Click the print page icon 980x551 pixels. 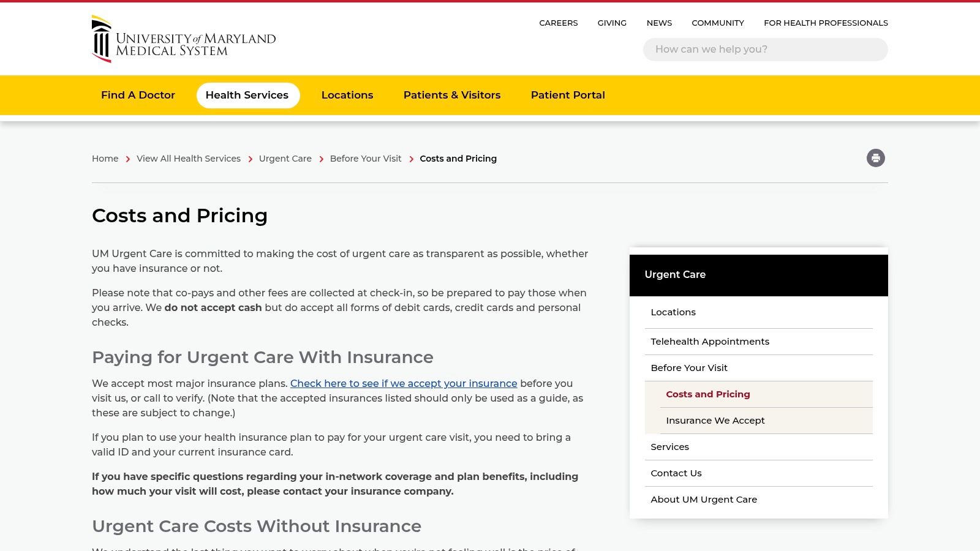click(875, 158)
